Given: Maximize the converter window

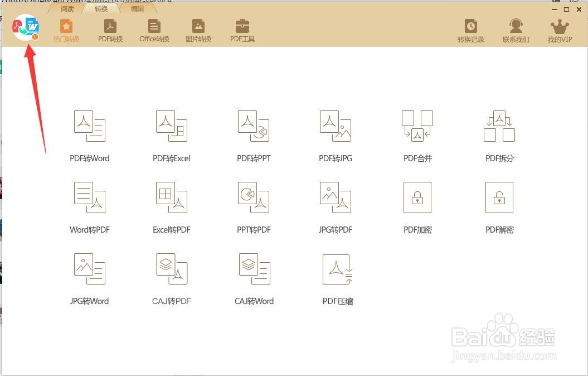Looking at the screenshot, I should coord(567,9).
